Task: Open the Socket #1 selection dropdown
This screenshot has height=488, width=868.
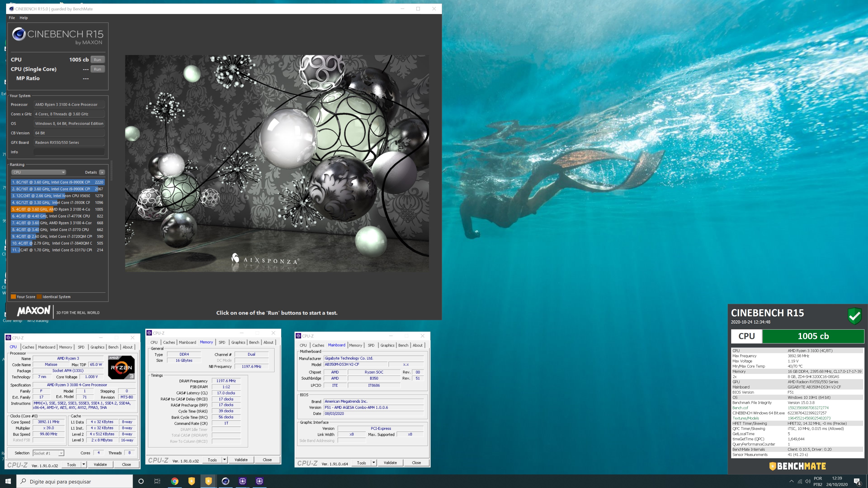Action: click(48, 453)
